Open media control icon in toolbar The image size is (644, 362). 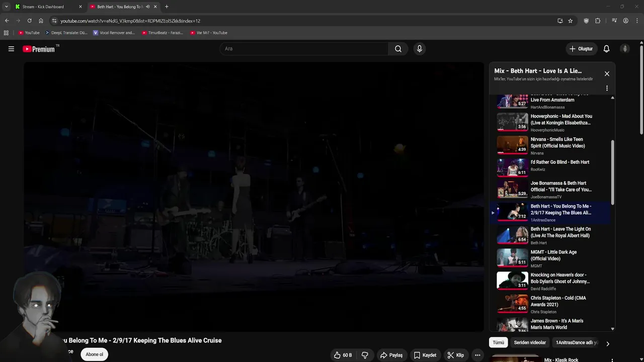[x=614, y=21]
